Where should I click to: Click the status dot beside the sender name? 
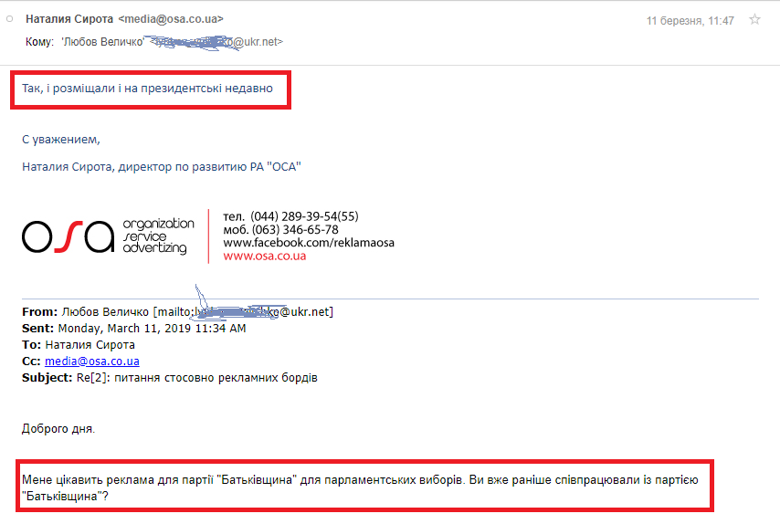11,19
